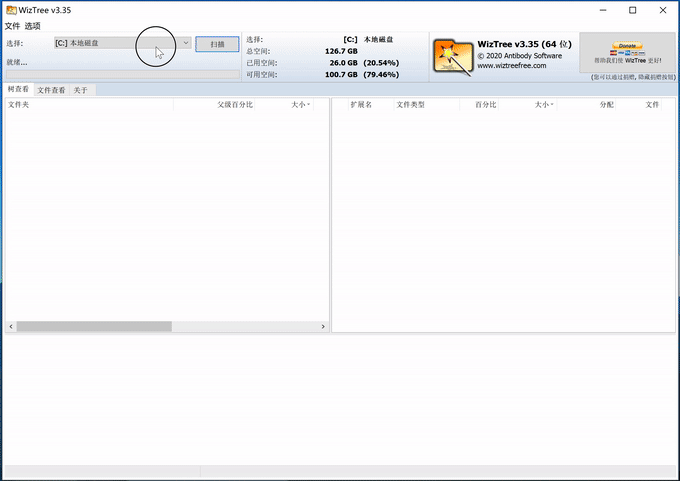
Task: Click the WizTree v3.35 (64 位) heading
Action: click(x=524, y=44)
